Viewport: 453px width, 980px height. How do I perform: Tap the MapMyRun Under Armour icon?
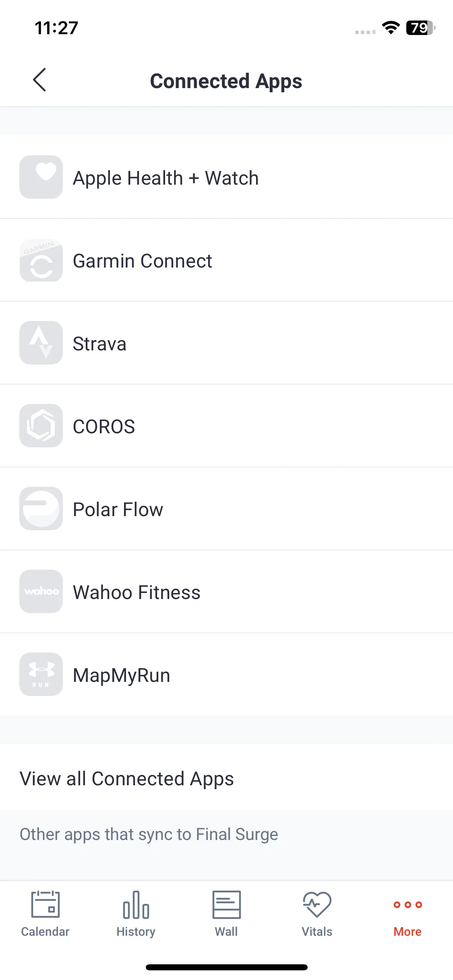click(41, 674)
